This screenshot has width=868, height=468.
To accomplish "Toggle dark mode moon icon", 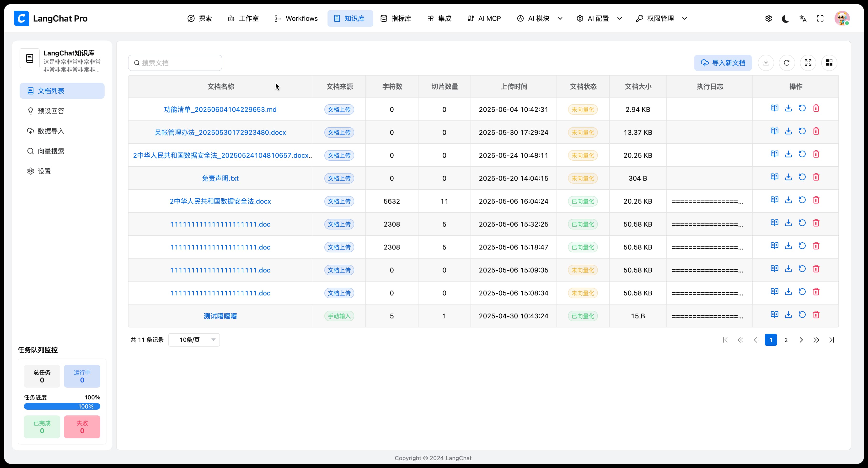I will (x=785, y=19).
